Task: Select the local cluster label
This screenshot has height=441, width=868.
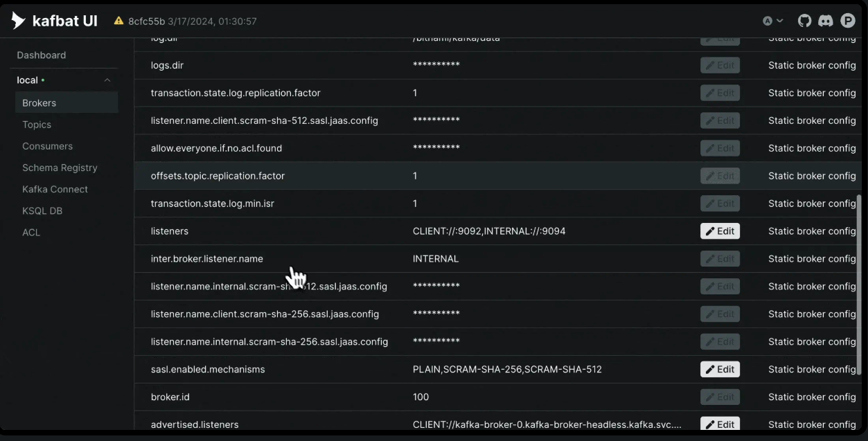Action: tap(28, 80)
